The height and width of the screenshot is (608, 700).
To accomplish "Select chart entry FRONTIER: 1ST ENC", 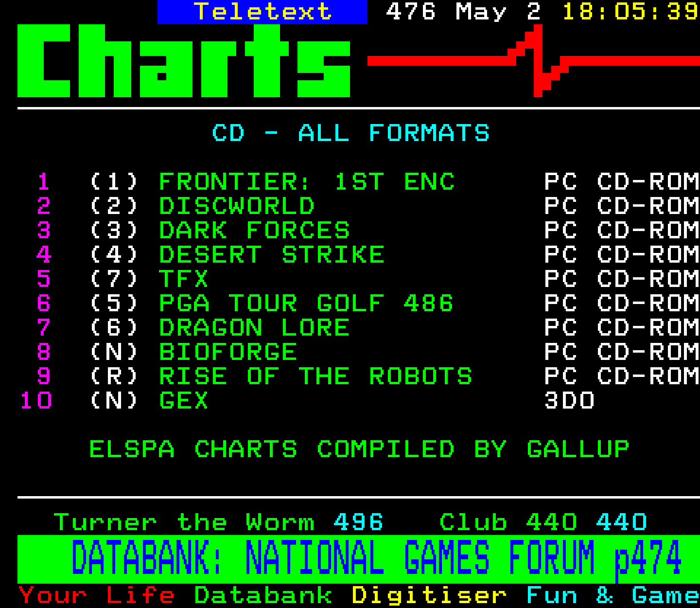I will (307, 182).
